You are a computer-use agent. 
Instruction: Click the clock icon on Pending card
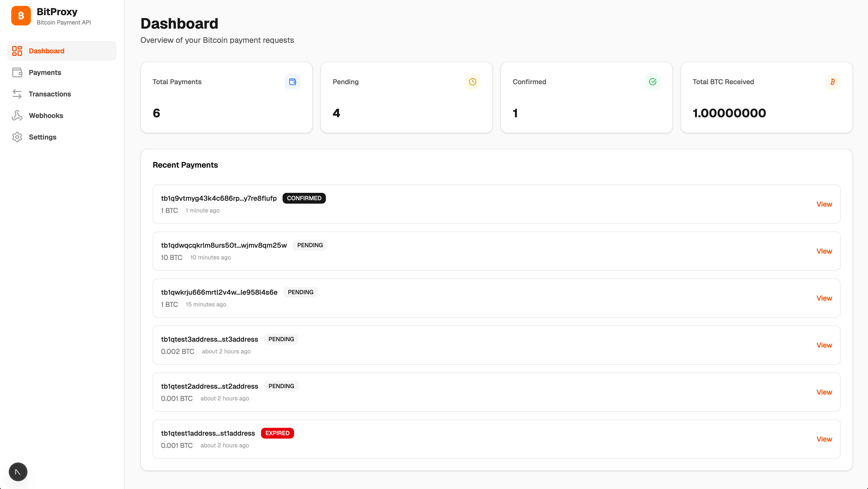coord(472,82)
